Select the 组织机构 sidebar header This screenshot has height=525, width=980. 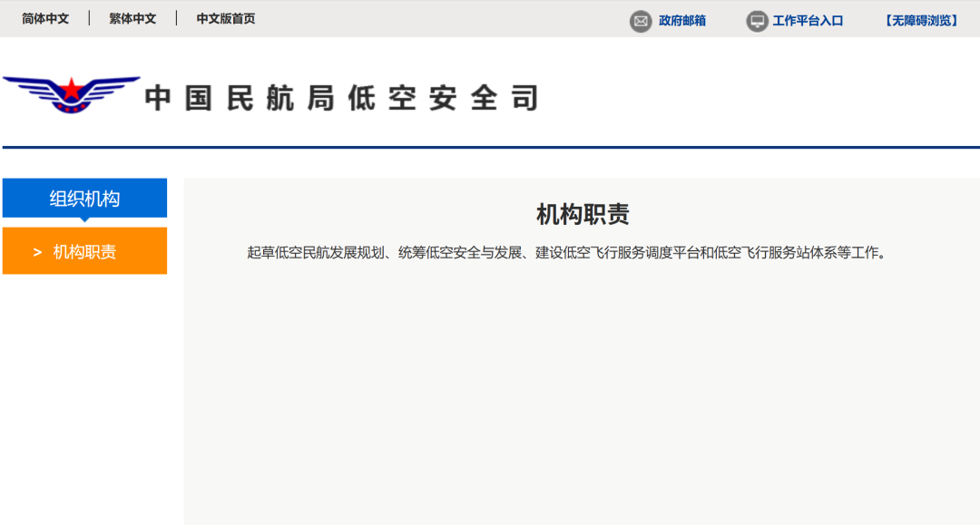84,199
